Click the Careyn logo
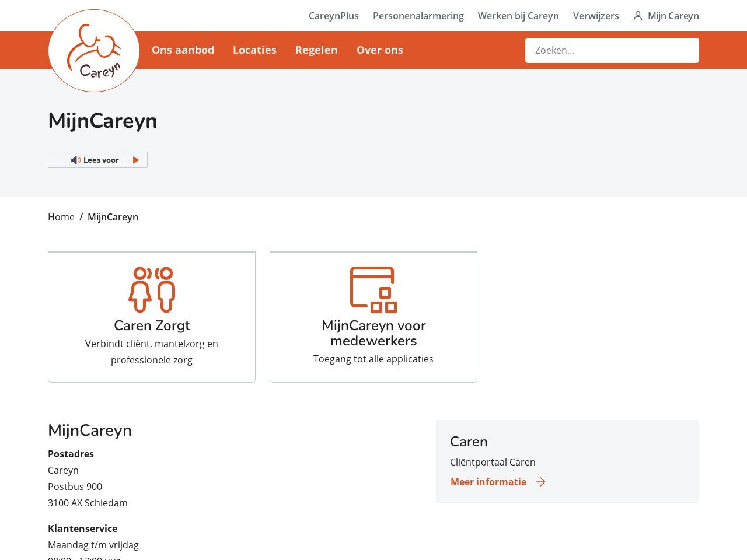The height and width of the screenshot is (560, 747). (94, 51)
